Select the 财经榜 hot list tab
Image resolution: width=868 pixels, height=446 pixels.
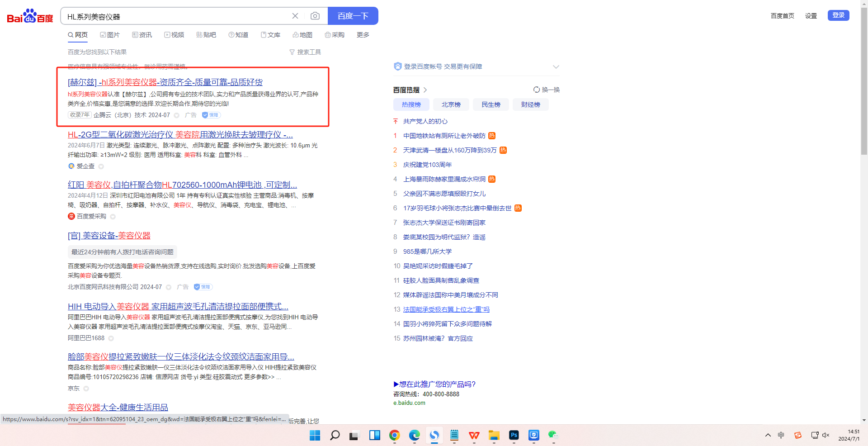pos(530,104)
